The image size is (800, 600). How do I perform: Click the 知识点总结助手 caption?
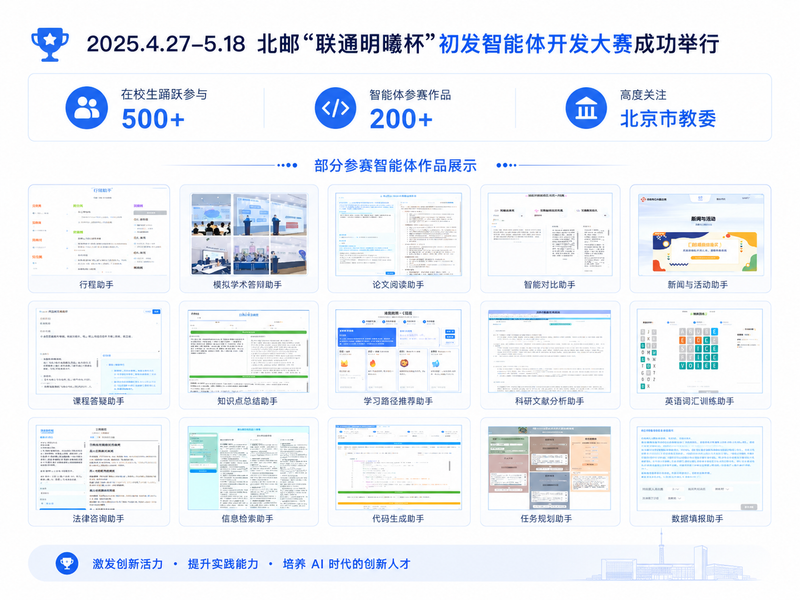pos(247,401)
